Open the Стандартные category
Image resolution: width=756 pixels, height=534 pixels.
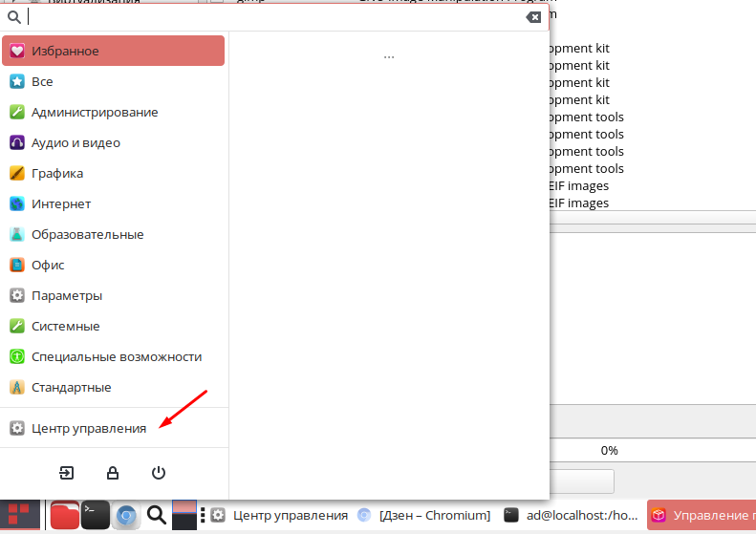[114, 388]
